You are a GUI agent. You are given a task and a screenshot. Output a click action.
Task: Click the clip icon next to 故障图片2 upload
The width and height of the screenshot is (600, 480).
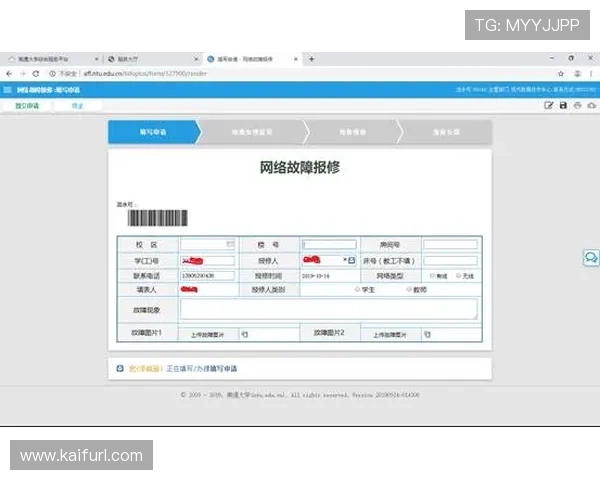point(427,335)
